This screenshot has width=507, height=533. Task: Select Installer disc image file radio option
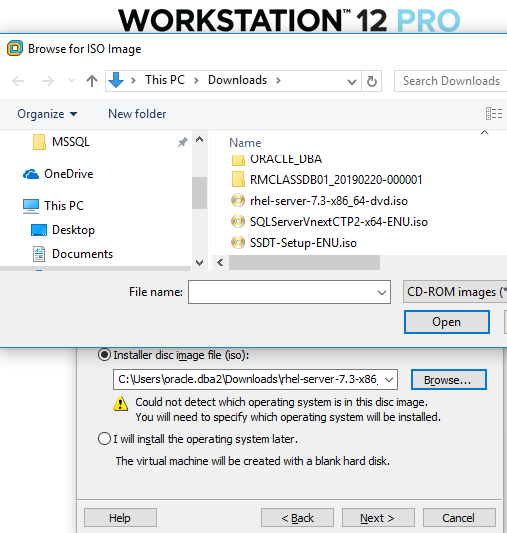click(x=104, y=355)
